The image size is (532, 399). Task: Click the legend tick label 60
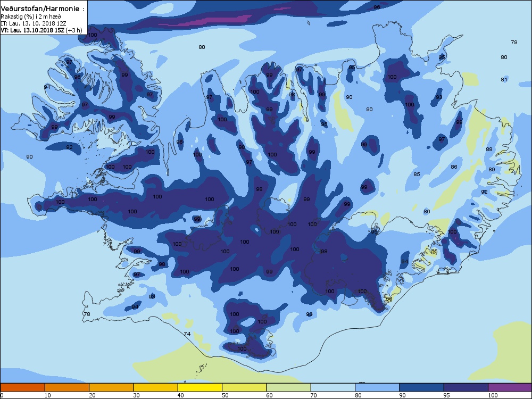(x=269, y=395)
